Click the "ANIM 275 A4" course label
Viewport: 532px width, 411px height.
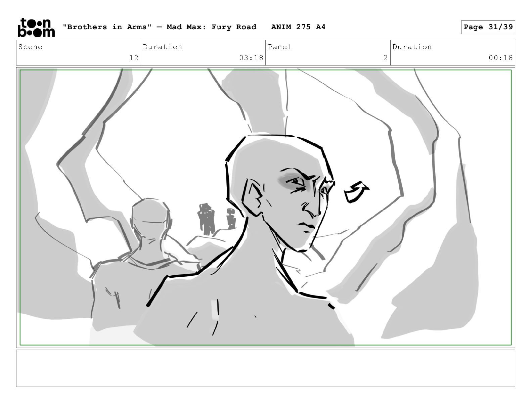pyautogui.click(x=298, y=27)
